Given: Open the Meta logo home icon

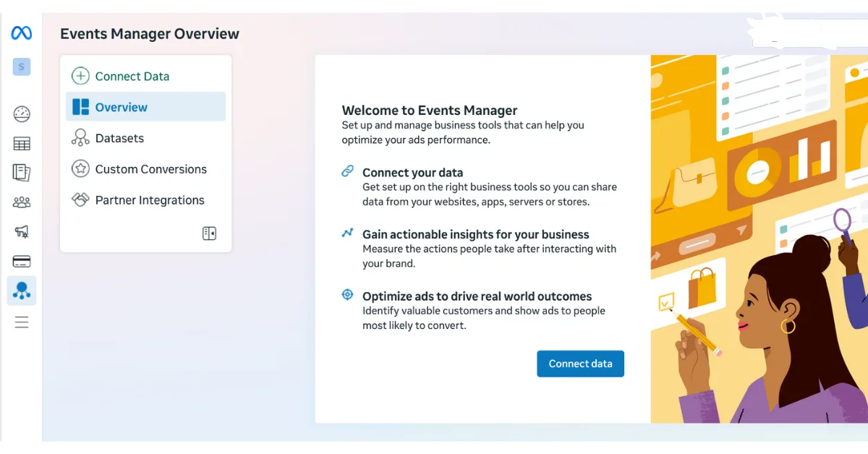Looking at the screenshot, I should click(x=20, y=33).
